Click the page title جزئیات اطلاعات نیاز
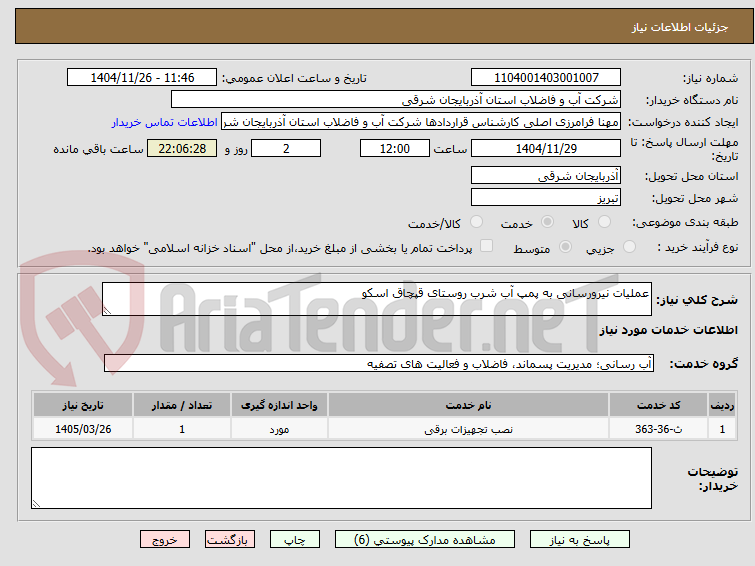The height and width of the screenshot is (566, 755). [680, 27]
